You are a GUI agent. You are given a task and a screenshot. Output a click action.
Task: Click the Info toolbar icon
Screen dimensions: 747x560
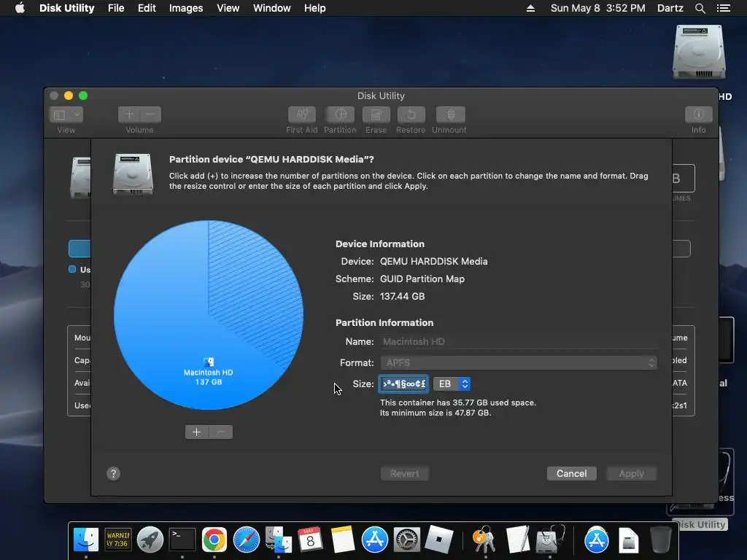pos(698,114)
